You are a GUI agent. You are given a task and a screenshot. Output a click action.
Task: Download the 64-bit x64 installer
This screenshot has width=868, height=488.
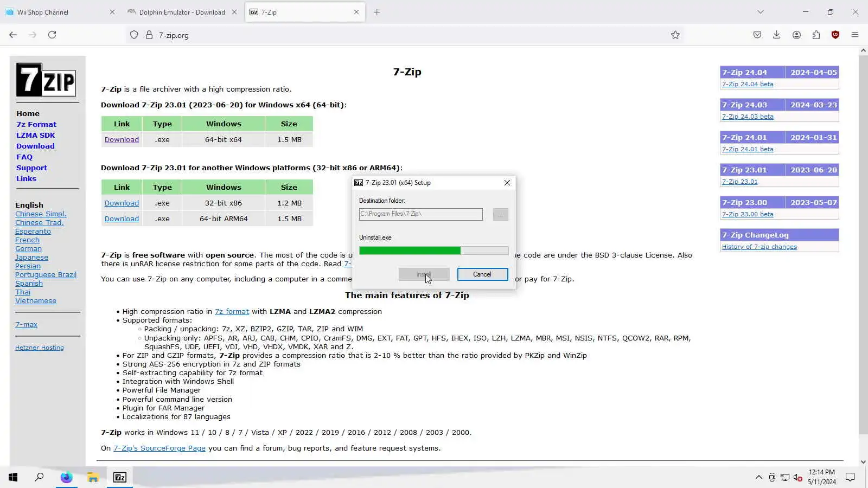[122, 139]
